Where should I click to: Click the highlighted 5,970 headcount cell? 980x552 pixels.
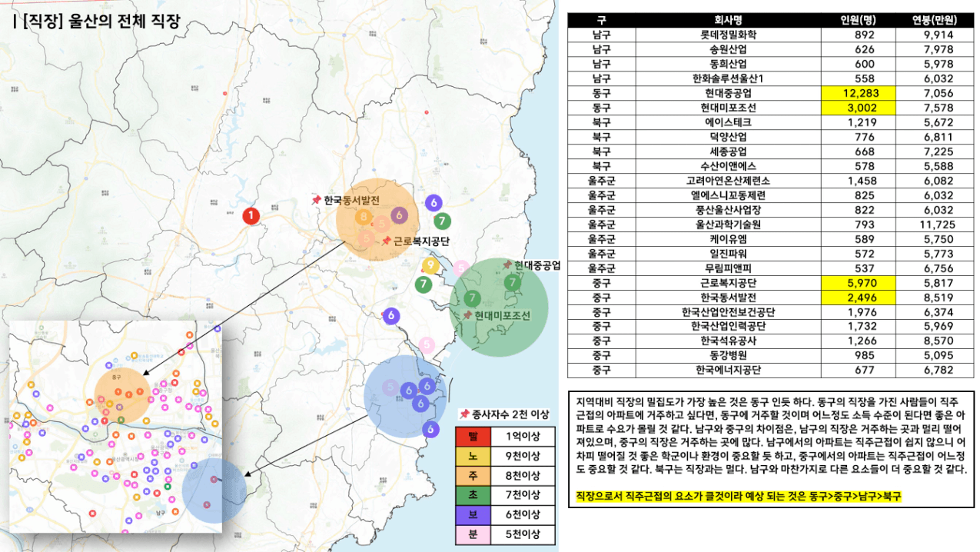[x=858, y=284]
